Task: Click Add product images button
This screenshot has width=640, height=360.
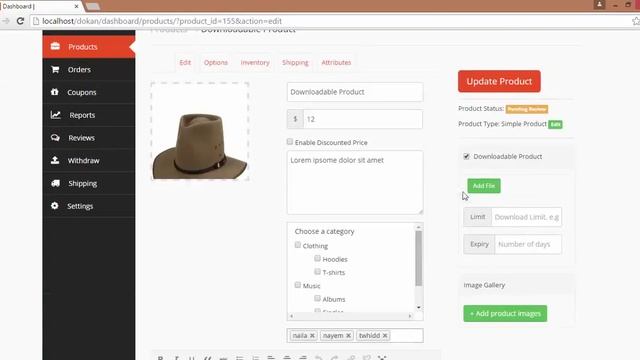Action: pyautogui.click(x=505, y=313)
